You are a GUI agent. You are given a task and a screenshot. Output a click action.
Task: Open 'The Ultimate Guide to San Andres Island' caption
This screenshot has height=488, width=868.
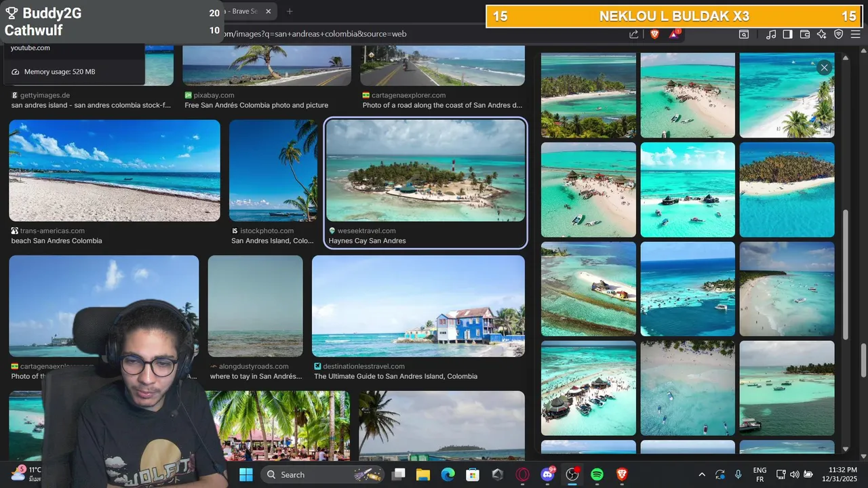pyautogui.click(x=395, y=376)
